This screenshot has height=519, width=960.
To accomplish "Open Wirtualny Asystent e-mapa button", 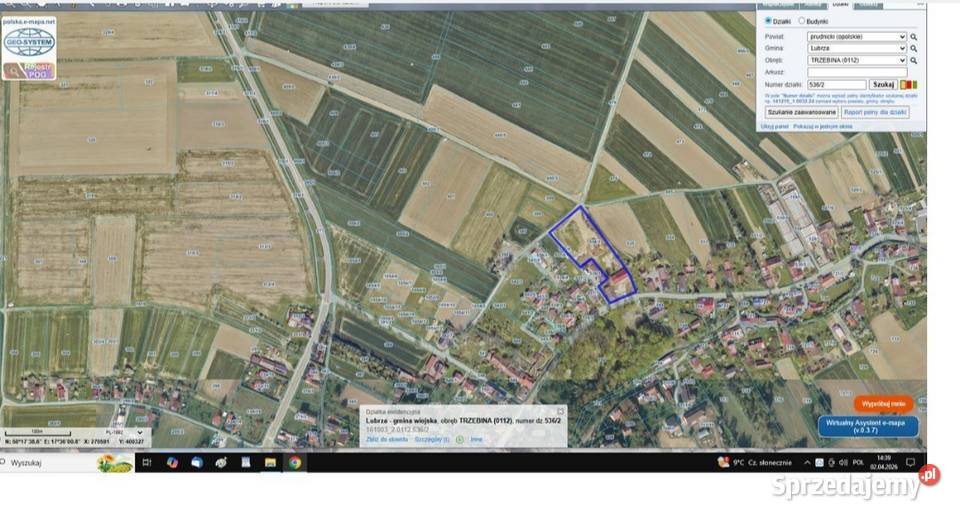I will coord(868,427).
